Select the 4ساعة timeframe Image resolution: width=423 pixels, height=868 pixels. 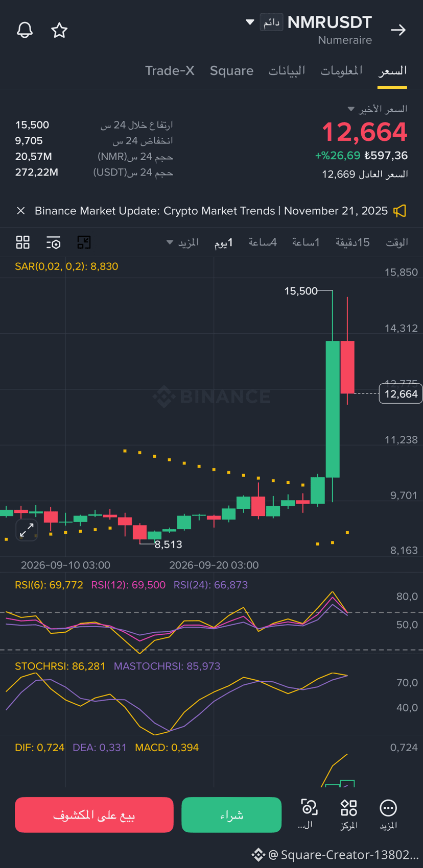pyautogui.click(x=263, y=242)
